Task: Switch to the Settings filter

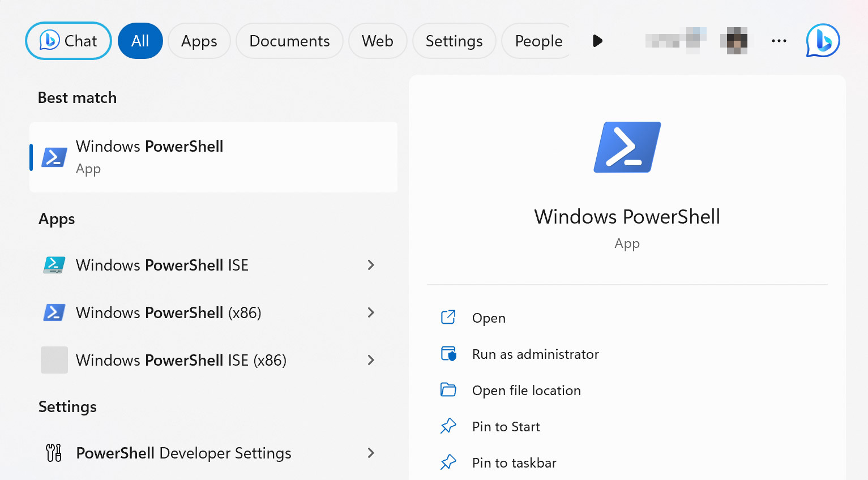Action: [454, 41]
